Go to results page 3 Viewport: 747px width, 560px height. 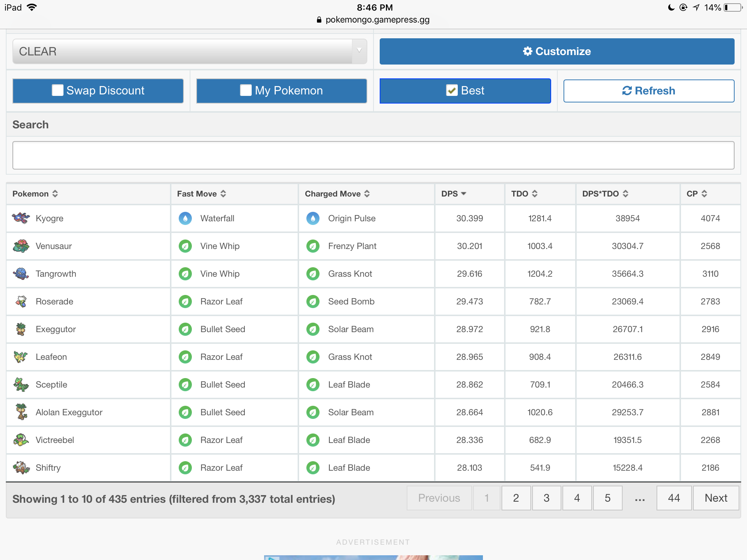546,498
